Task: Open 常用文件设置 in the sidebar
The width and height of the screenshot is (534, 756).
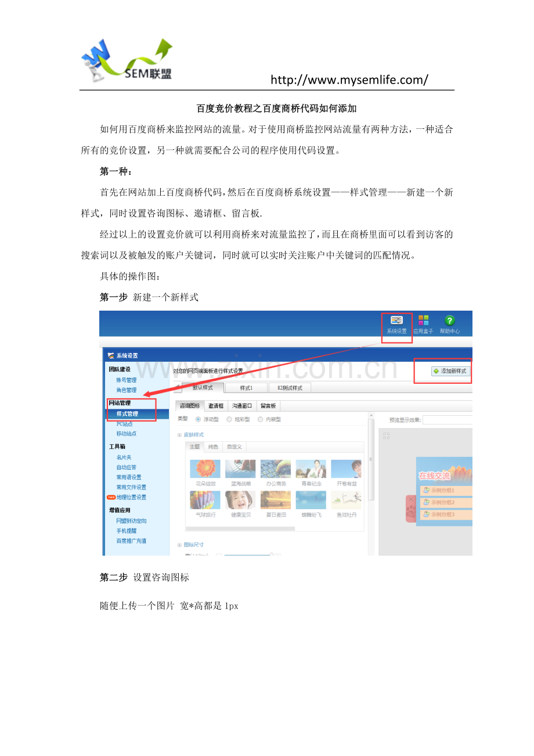Action: click(131, 487)
